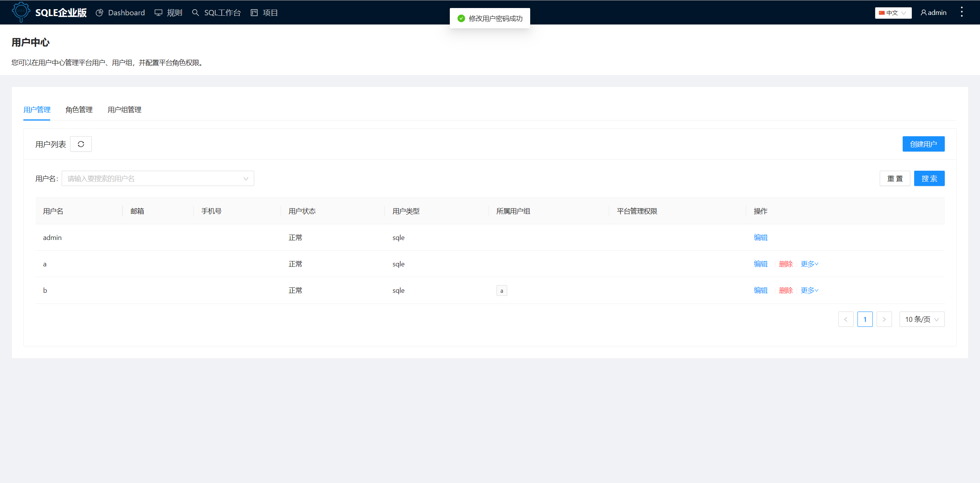Refresh the 用户列表 with the refresh icon

81,144
